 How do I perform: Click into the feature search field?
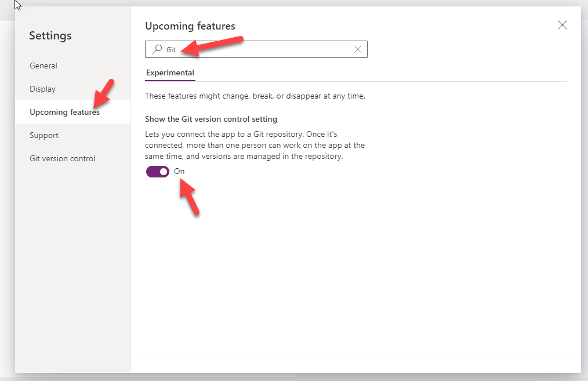(x=256, y=49)
